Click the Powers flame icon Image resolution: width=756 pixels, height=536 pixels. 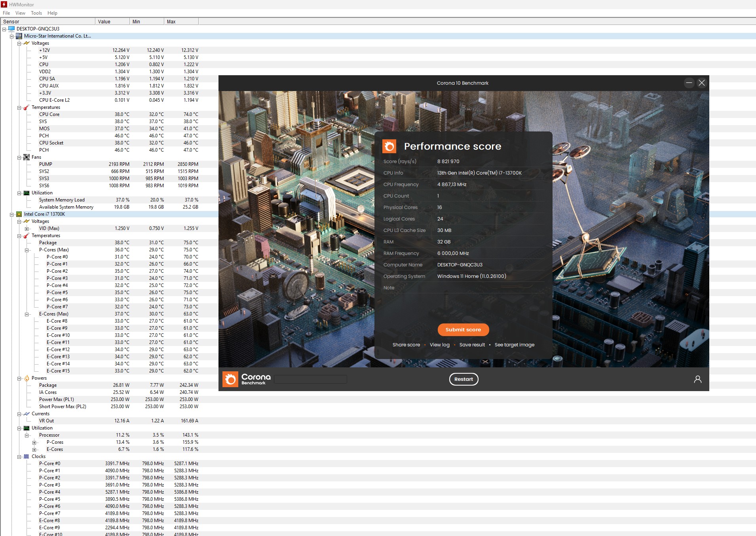coord(27,378)
